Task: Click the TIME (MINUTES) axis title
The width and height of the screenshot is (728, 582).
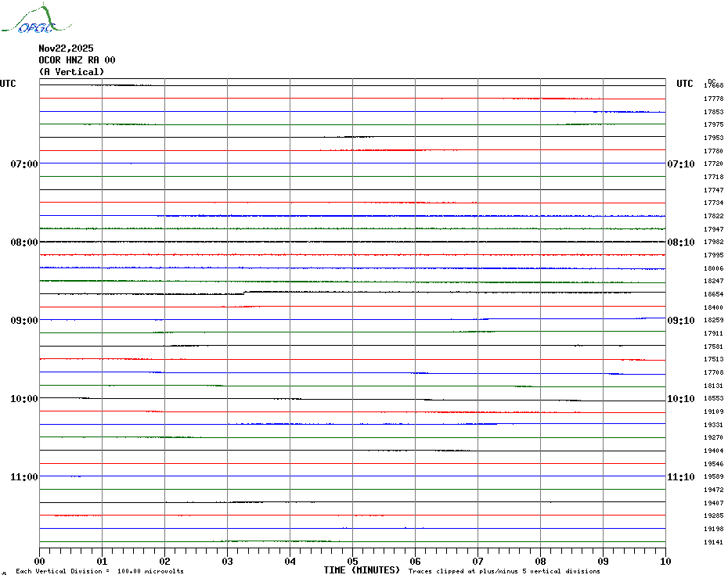Action: coord(362,570)
